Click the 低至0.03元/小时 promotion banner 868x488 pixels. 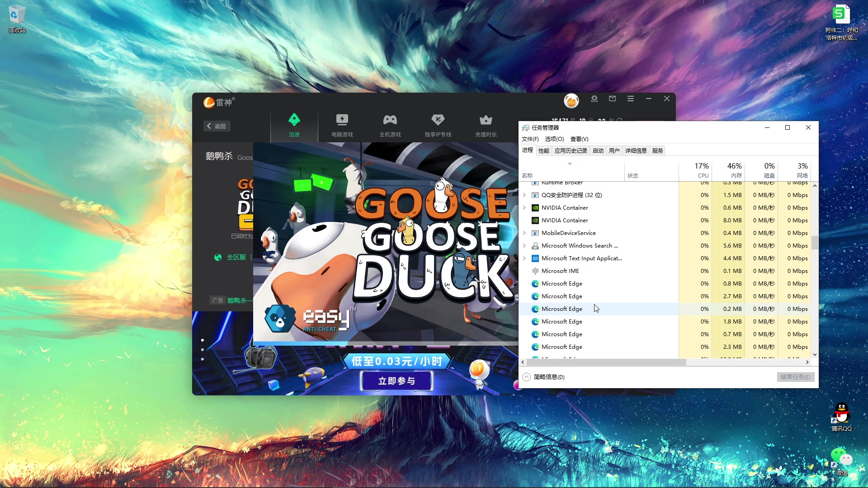pyautogui.click(x=396, y=361)
